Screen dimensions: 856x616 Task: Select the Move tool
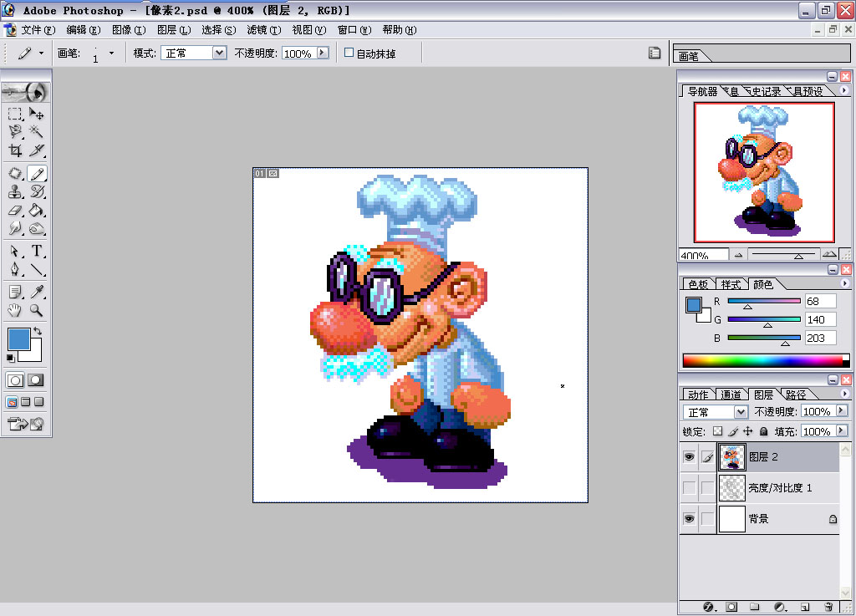point(37,114)
